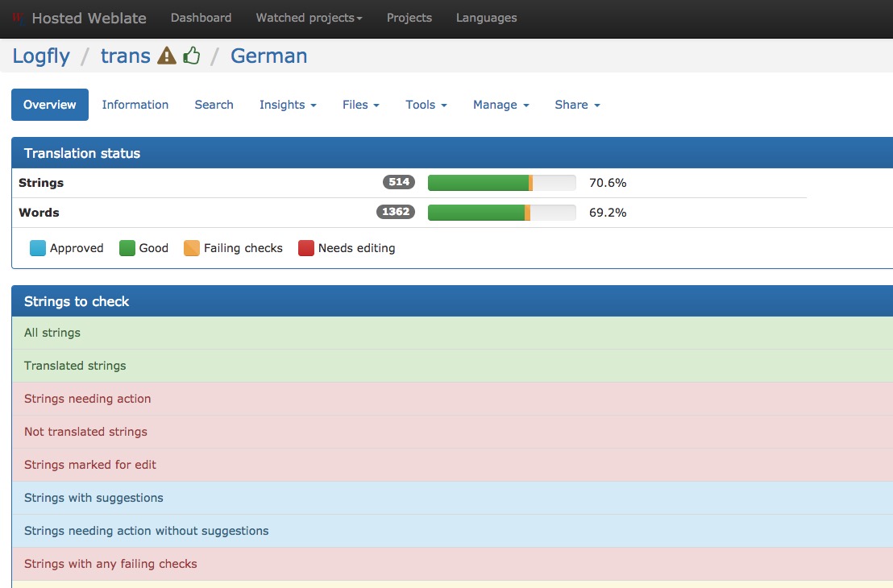The width and height of the screenshot is (893, 588).
Task: Click the green thumbs-up icon
Action: pos(191,56)
